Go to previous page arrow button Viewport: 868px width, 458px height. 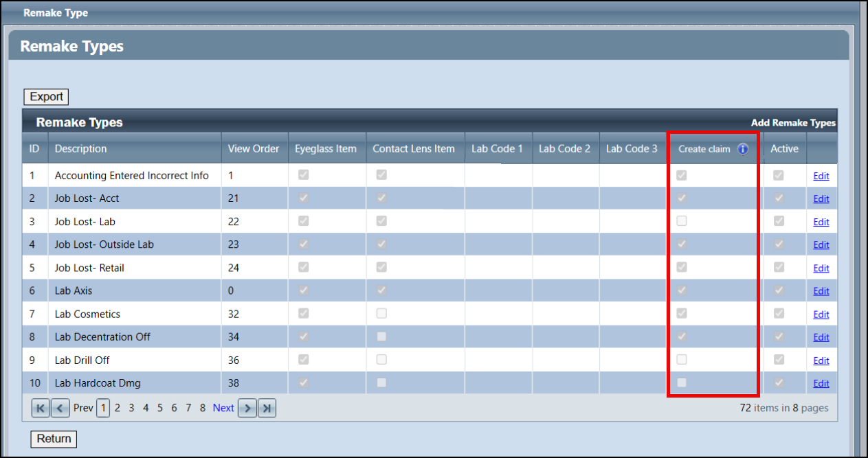tap(60, 409)
